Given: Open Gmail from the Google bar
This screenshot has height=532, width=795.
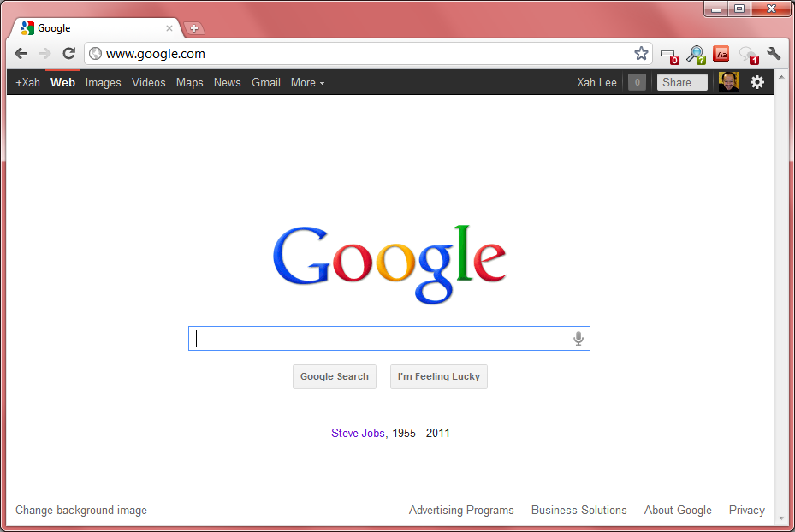Looking at the screenshot, I should [265, 83].
